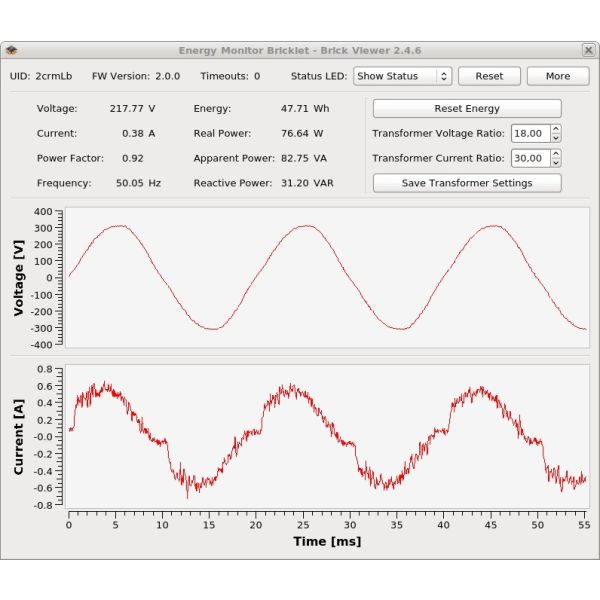Click the Current [A] axis label
The height and width of the screenshot is (600, 600).
point(18,437)
